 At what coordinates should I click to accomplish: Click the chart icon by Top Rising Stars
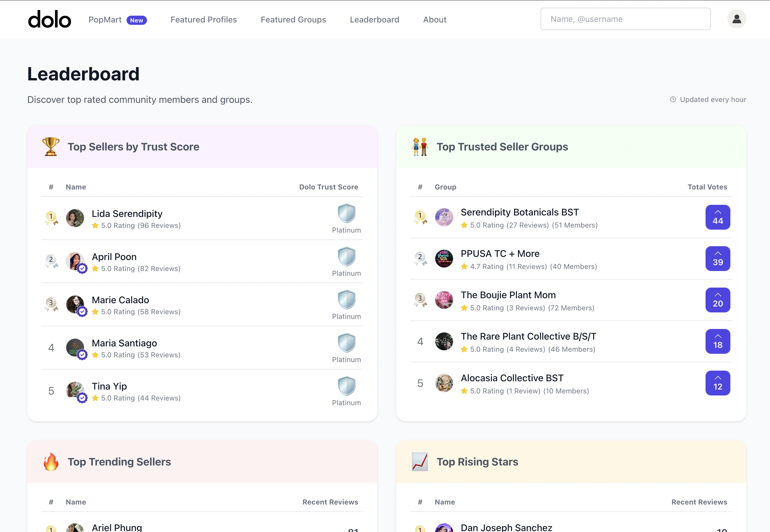(420, 462)
